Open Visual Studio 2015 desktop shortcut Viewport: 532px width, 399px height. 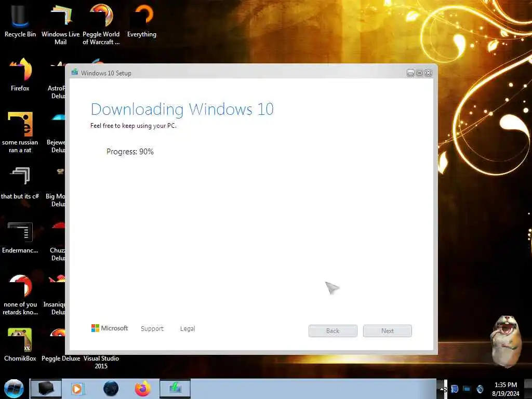[x=101, y=362]
